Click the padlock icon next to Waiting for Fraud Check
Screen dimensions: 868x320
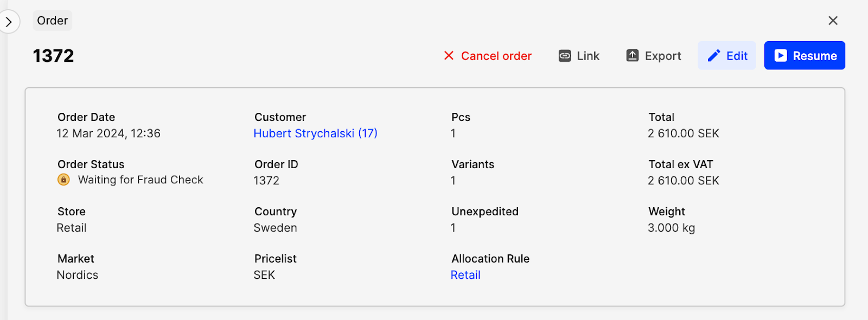coord(64,180)
